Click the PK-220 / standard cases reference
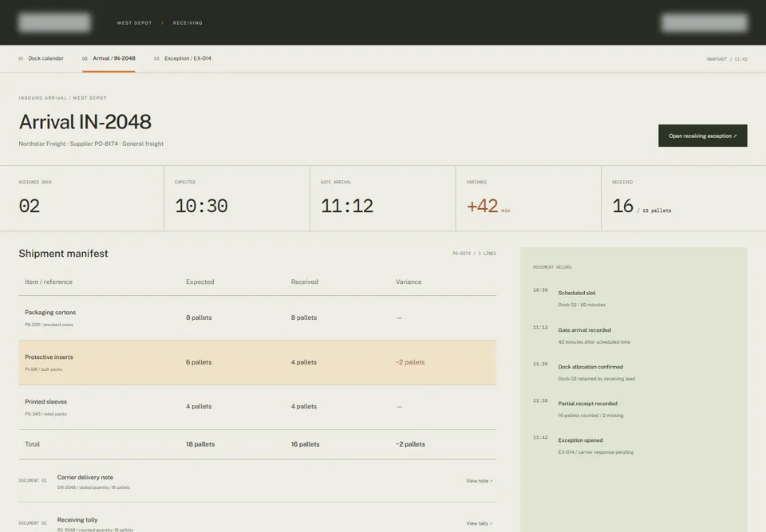Image resolution: width=766 pixels, height=532 pixels. tap(49, 325)
